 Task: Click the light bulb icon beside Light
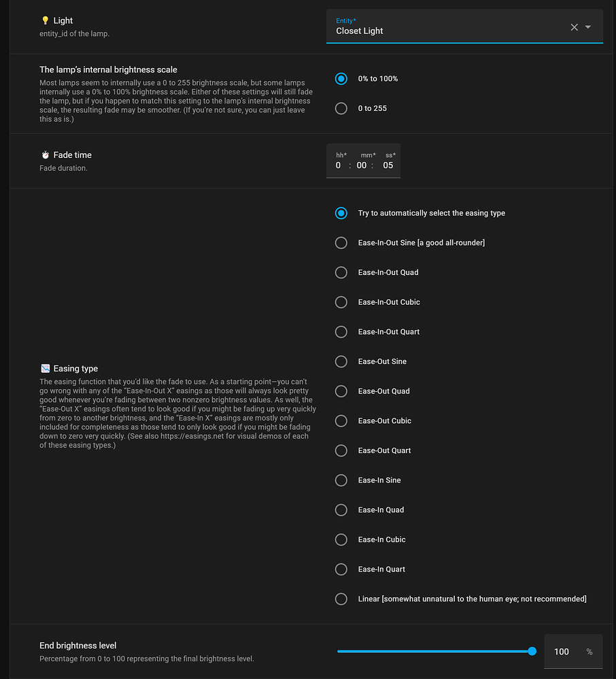point(46,21)
